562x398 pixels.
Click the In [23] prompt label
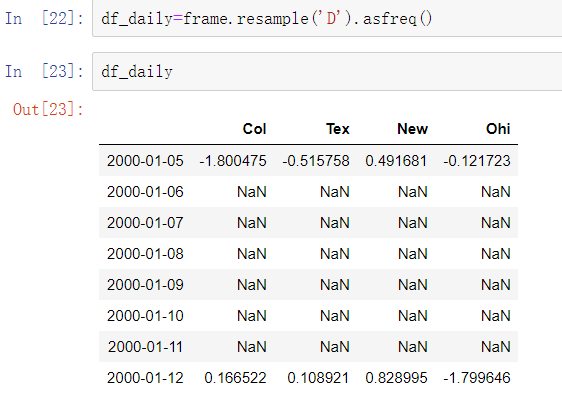[x=44, y=71]
